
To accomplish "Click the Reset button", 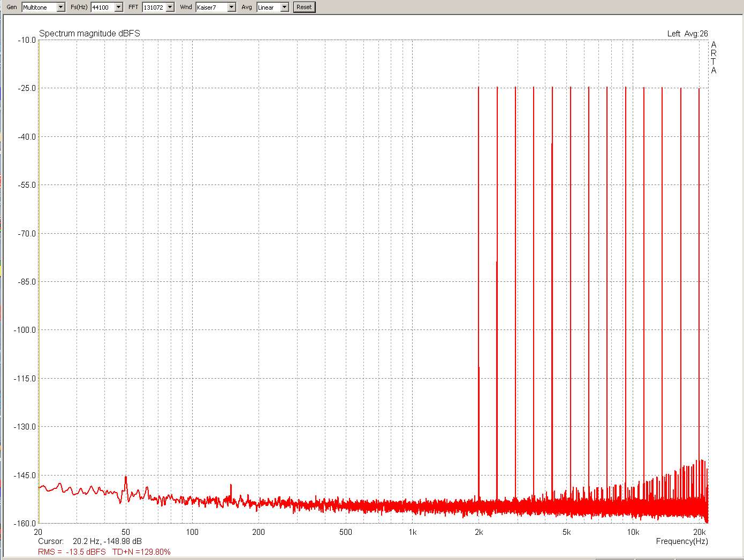I will pos(304,7).
